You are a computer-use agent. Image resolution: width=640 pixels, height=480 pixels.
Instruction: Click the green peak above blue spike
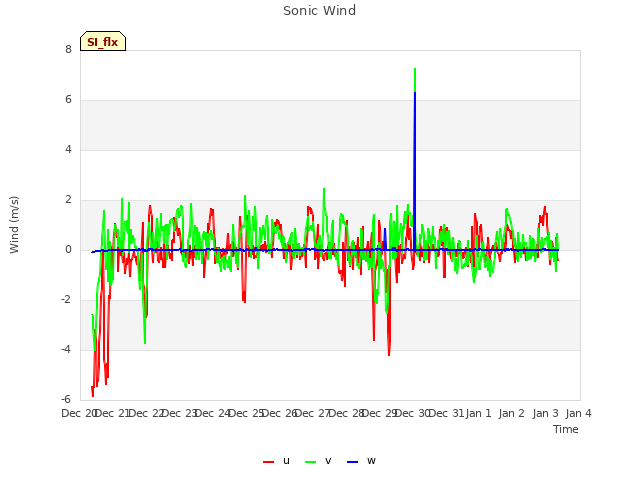[415, 80]
